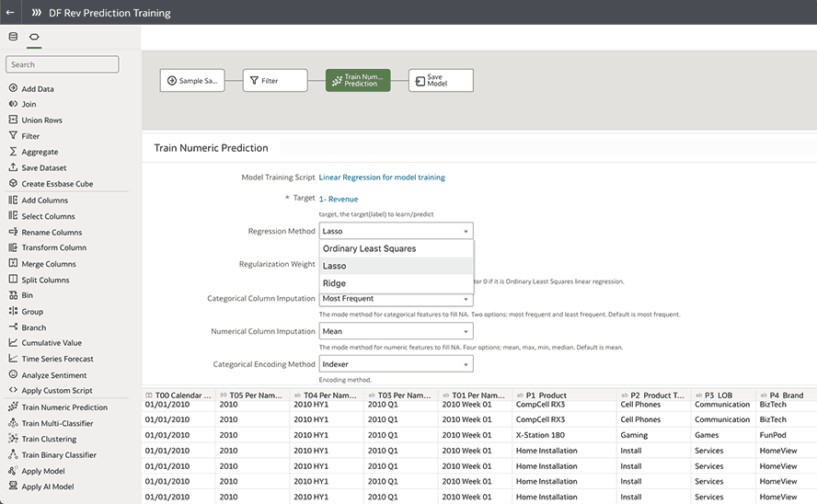Expand Numerical Column Imputation dropdown
This screenshot has height=504, width=817.
[x=396, y=331]
